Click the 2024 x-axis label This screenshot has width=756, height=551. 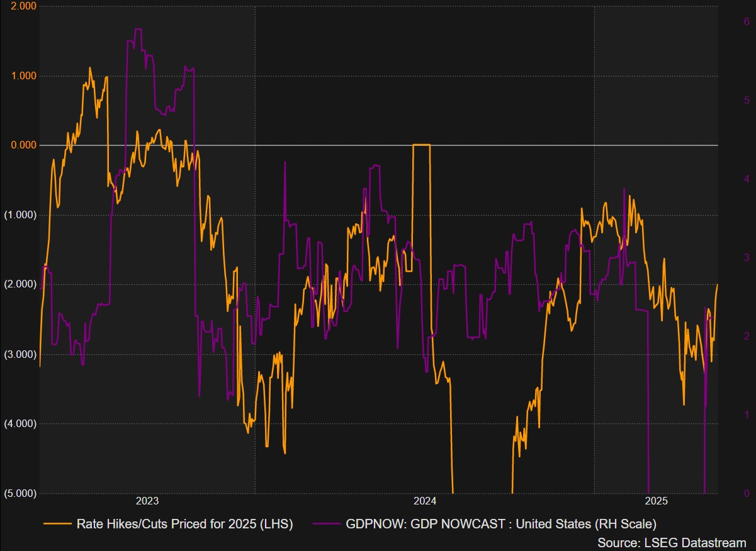point(424,501)
